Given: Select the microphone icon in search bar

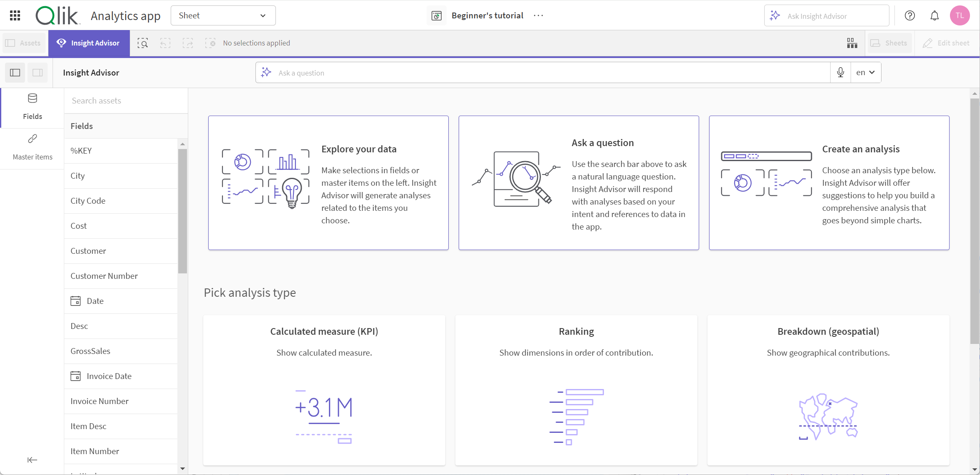Looking at the screenshot, I should click(x=840, y=73).
